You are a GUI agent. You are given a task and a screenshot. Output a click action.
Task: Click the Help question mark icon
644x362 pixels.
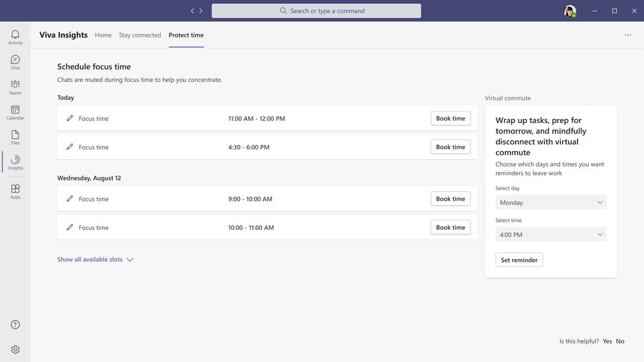coord(15,325)
